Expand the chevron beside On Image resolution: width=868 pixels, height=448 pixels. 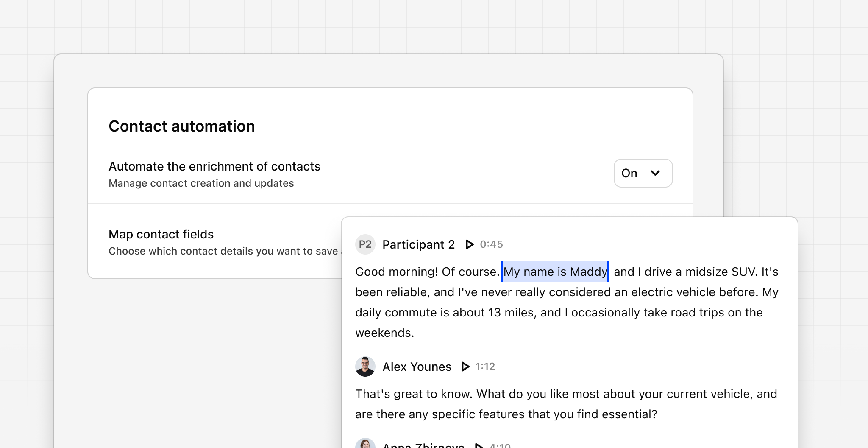656,173
